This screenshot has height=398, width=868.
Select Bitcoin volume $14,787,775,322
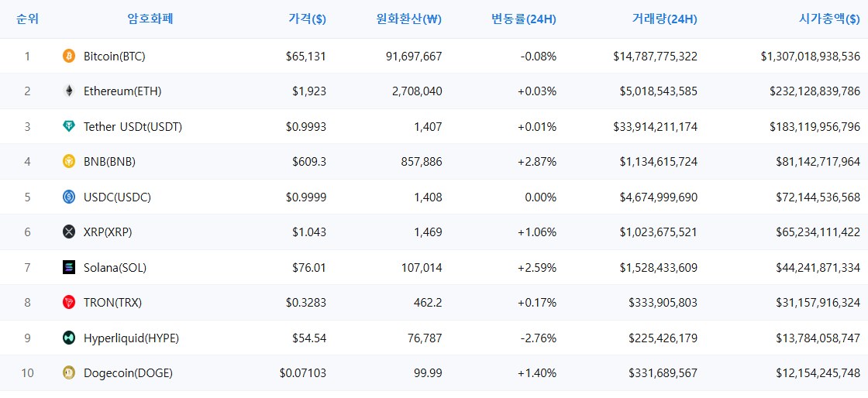click(x=656, y=56)
